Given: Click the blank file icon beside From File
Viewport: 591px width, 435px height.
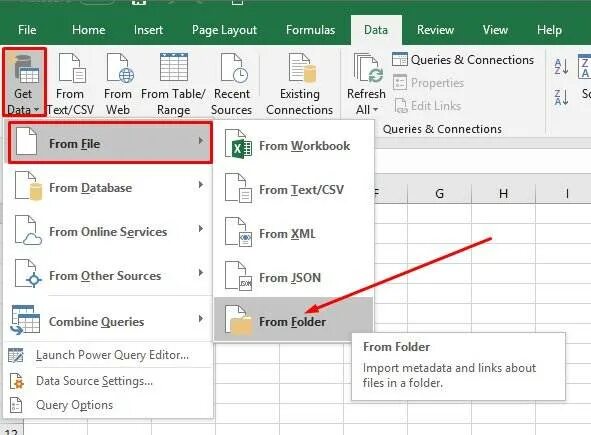Looking at the screenshot, I should pyautogui.click(x=26, y=141).
